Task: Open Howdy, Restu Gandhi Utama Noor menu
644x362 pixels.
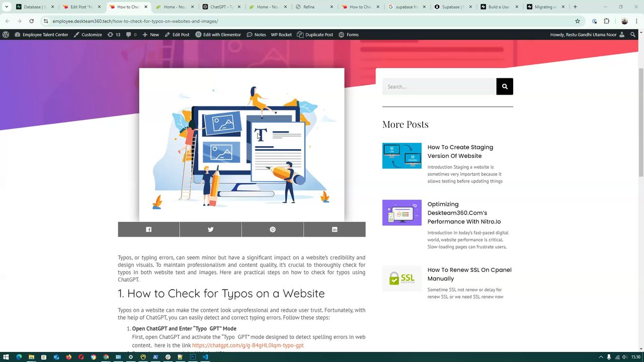Action: (x=588, y=35)
